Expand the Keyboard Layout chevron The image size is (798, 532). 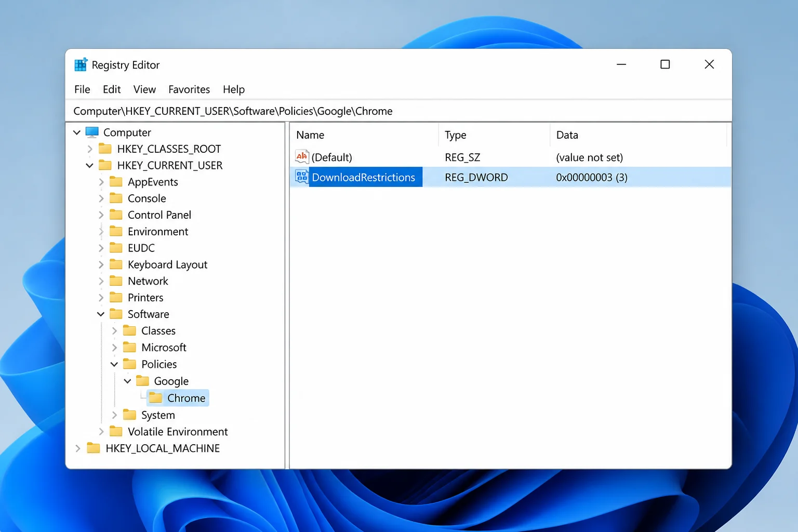pyautogui.click(x=101, y=264)
